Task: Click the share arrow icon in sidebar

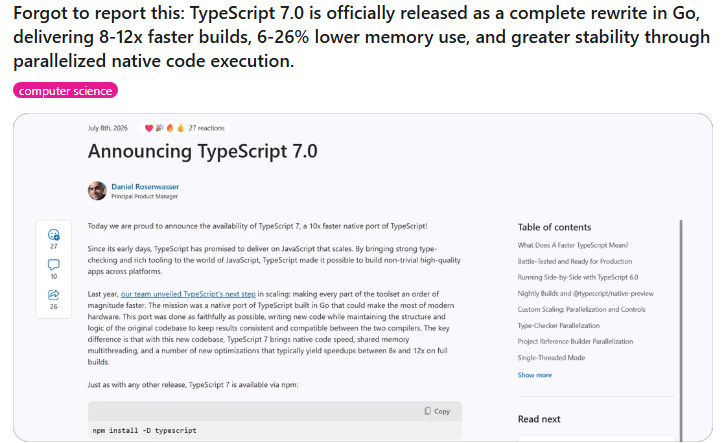Action: [54, 294]
